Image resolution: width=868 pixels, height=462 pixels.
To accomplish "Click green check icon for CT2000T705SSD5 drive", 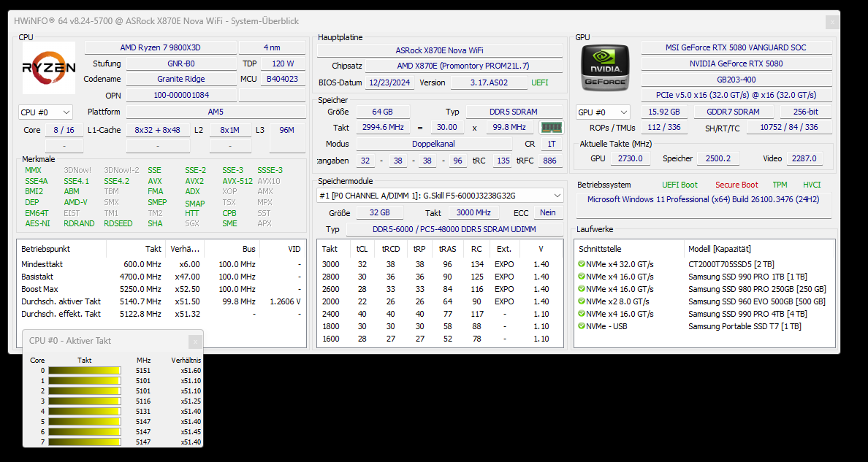I will (582, 264).
